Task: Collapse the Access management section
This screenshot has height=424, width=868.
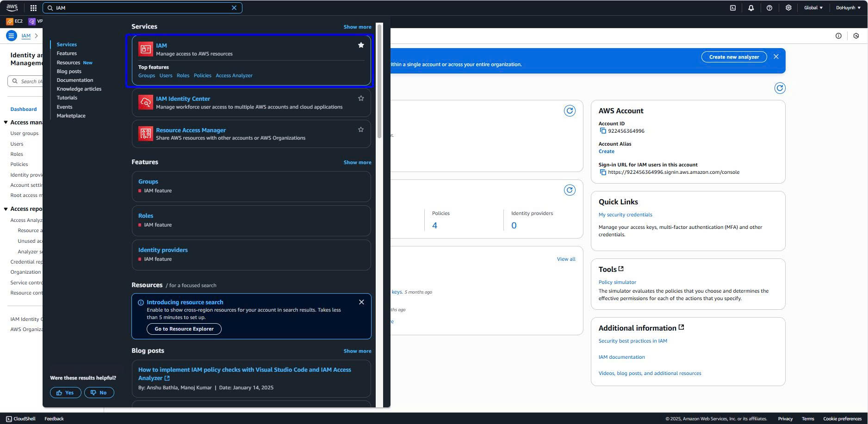Action: [6, 123]
